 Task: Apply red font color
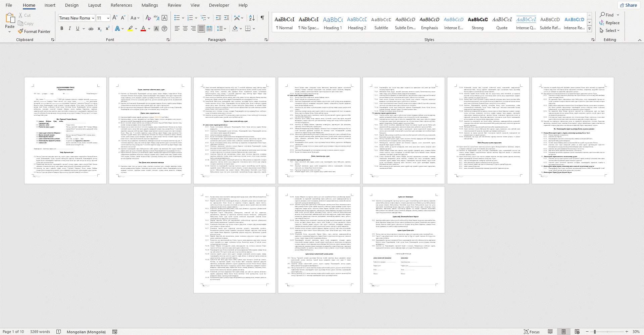point(143,29)
